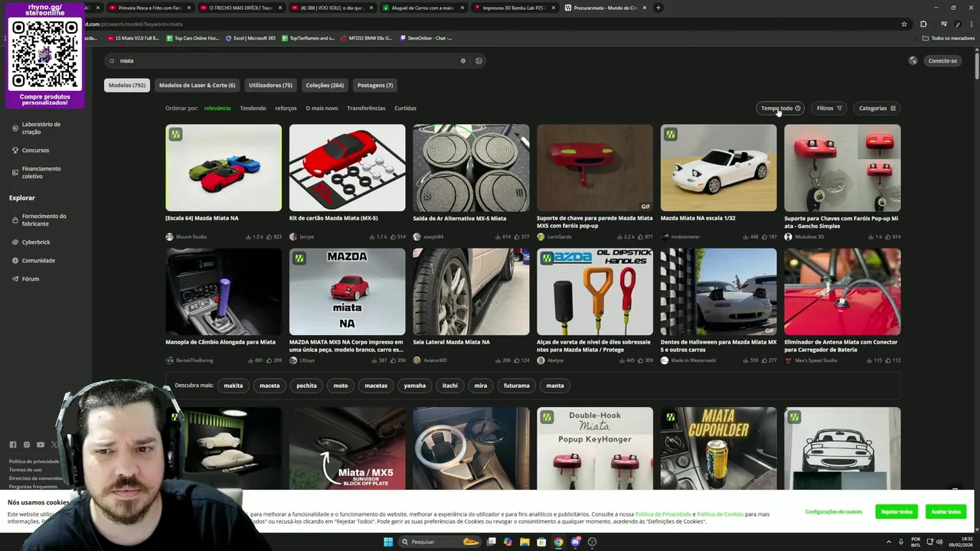980x551 pixels.
Task: Open the Todos os marcadores bookmarks folder
Action: [949, 37]
